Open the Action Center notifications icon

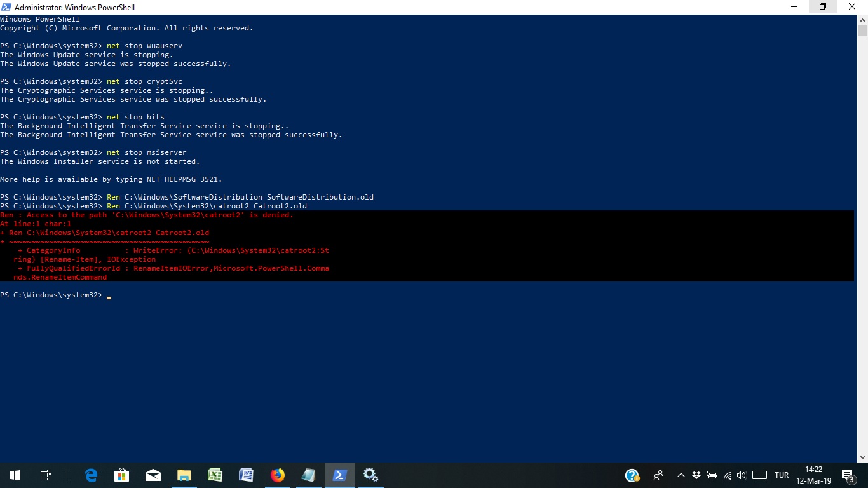coord(848,475)
